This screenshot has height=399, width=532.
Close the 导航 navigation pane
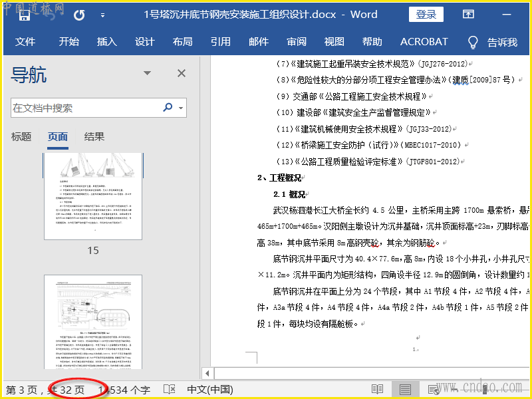click(182, 73)
